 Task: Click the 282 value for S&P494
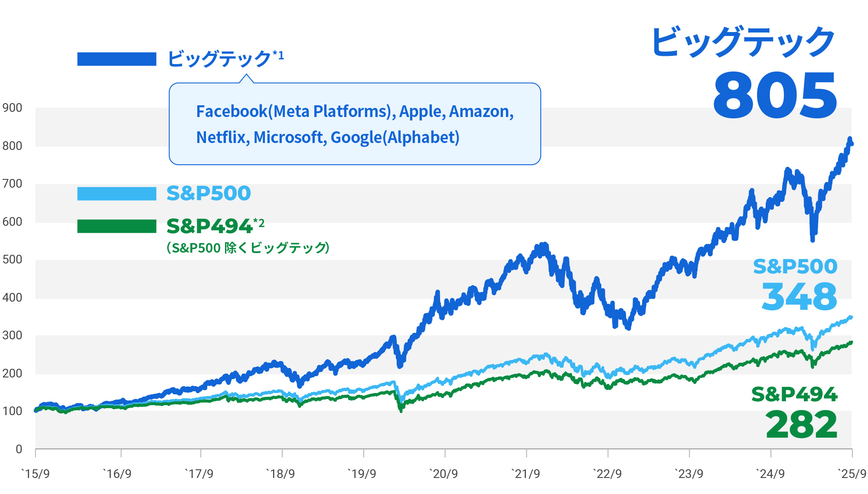click(x=801, y=425)
